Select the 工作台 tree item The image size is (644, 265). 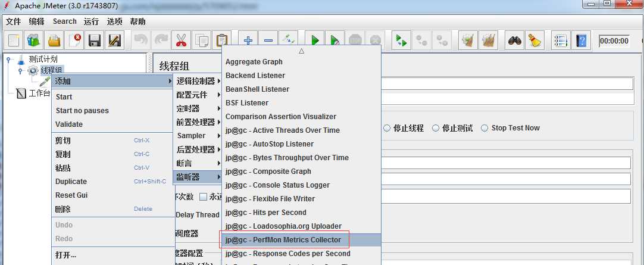(x=39, y=93)
